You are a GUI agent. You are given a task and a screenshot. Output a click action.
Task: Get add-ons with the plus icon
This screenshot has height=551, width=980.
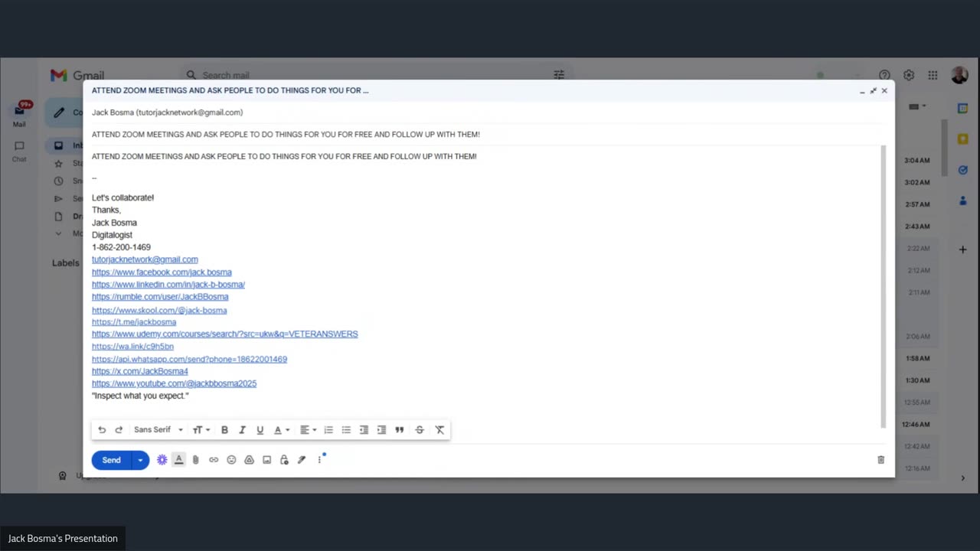(963, 249)
